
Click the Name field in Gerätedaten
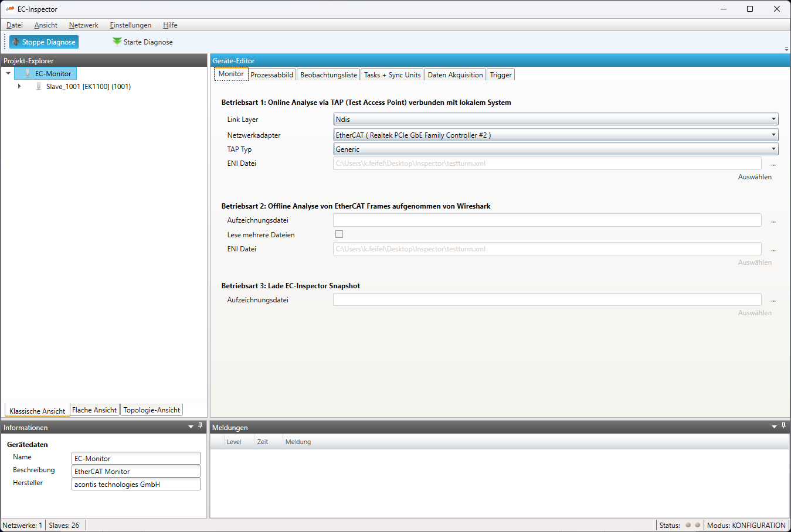(x=135, y=459)
